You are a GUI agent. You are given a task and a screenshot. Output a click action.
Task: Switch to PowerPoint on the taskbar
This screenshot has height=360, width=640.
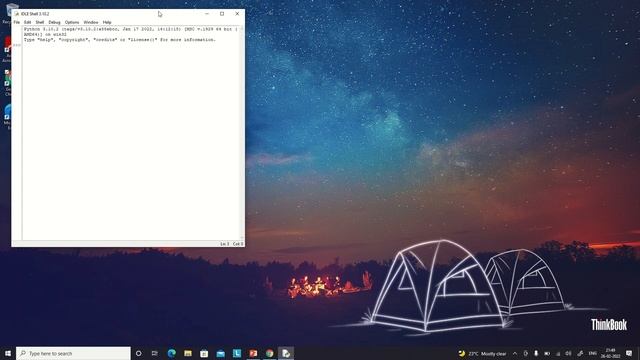[x=253, y=353]
